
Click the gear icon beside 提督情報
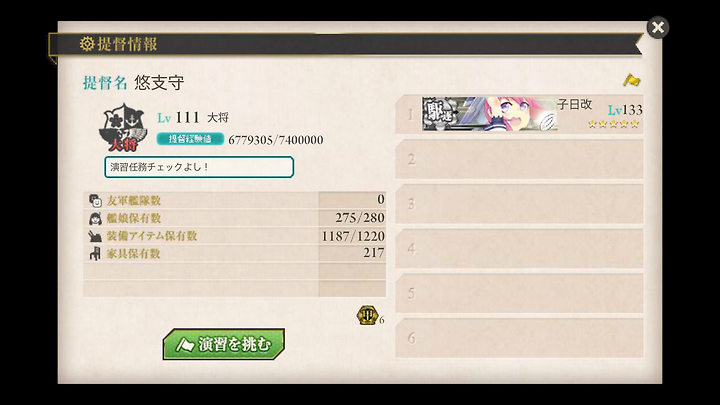[x=87, y=44]
